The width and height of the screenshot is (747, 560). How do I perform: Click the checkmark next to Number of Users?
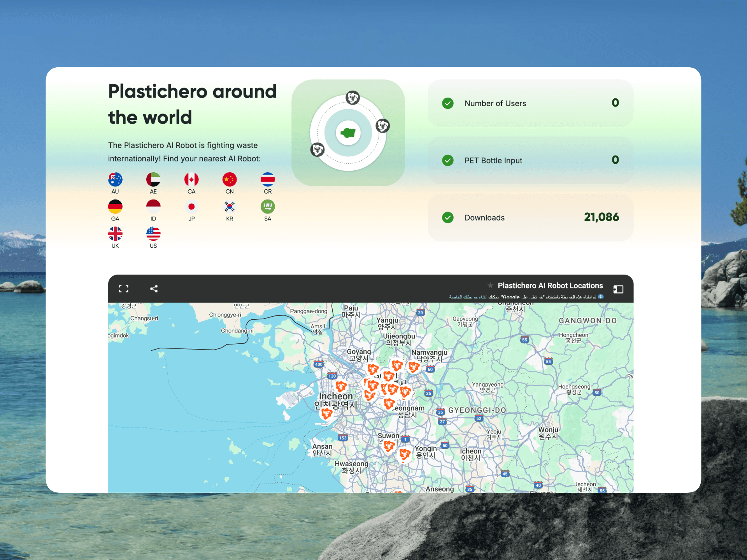click(448, 103)
